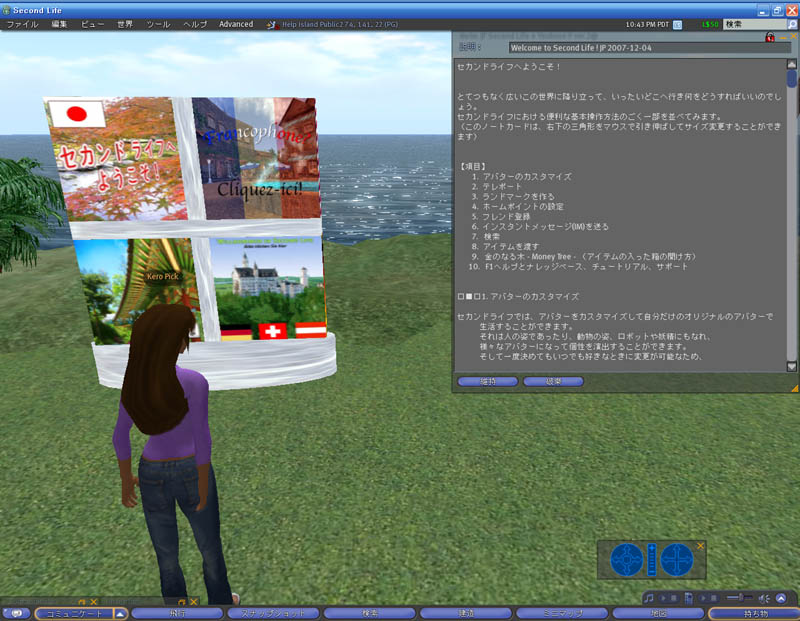Click the notecard scrollbar thumb
Image resolution: width=800 pixels, height=621 pixels.
click(x=792, y=79)
